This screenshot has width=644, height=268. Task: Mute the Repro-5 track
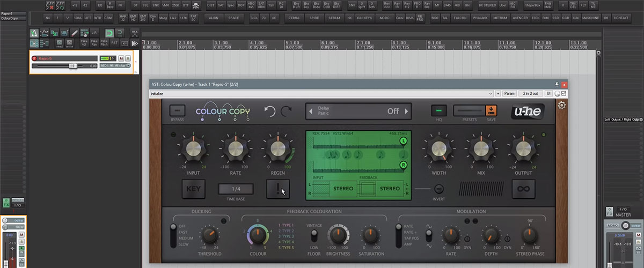tap(121, 58)
